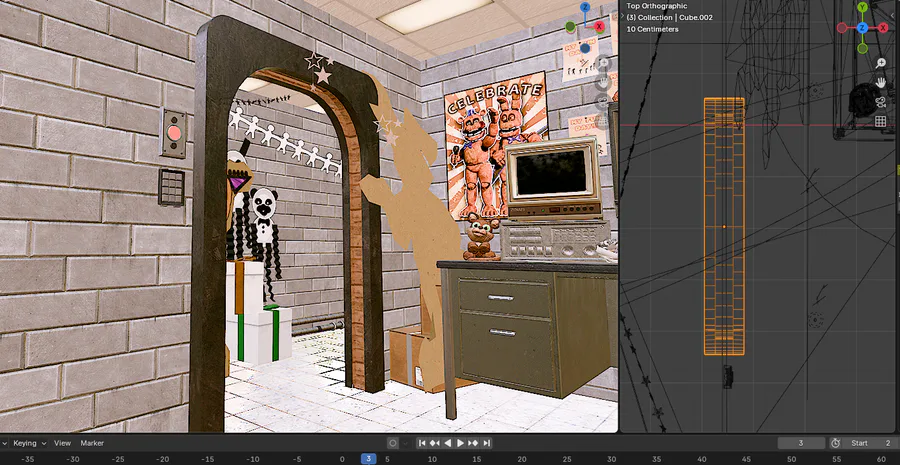Click the blue Z center gizmo in wireframe viewport
Image resolution: width=900 pixels, height=465 pixels.
(862, 28)
